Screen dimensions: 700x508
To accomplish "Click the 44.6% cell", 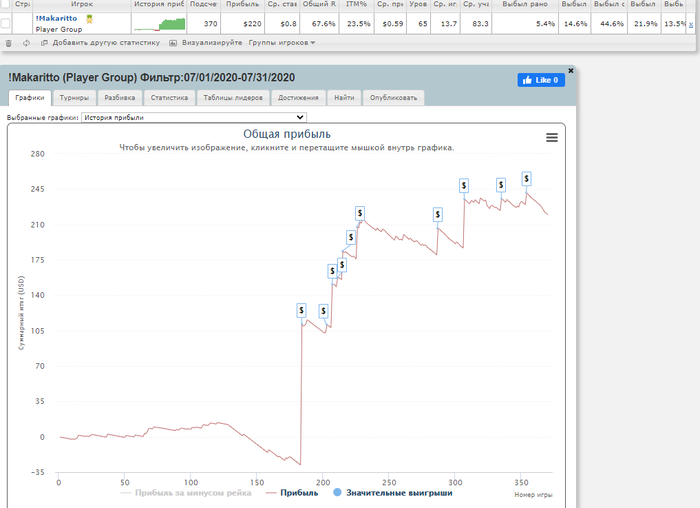I will click(x=609, y=24).
